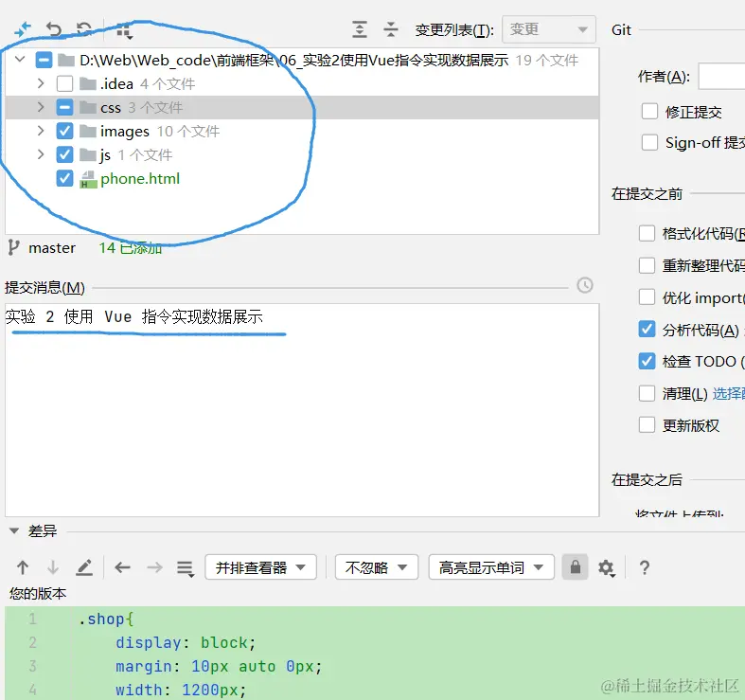Expand all nodes in changes tree

(x=360, y=30)
